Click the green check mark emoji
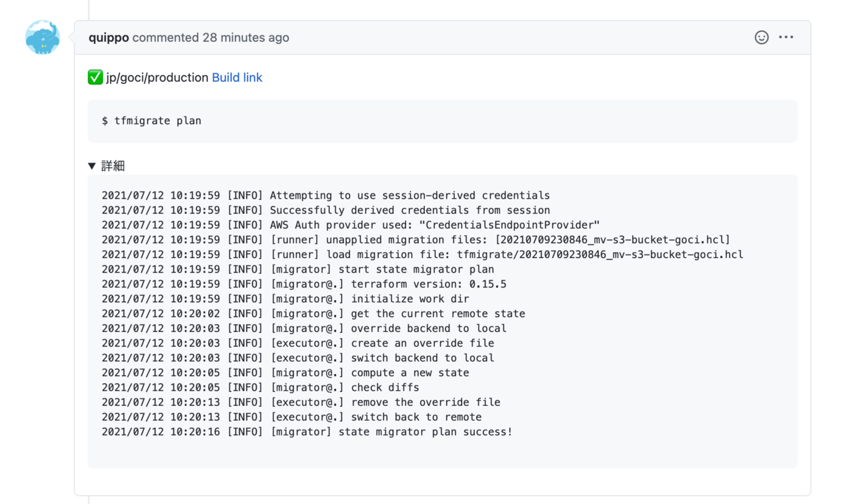 [x=95, y=77]
